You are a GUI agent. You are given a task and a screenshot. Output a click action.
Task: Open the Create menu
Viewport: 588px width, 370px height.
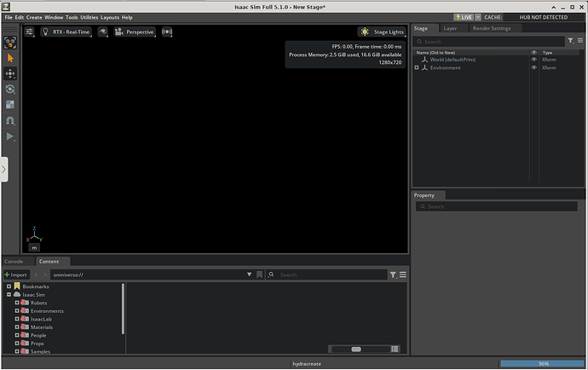(x=34, y=17)
